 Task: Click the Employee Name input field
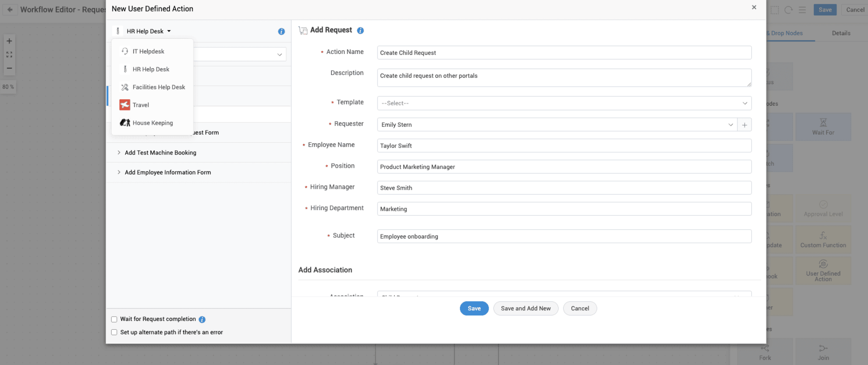click(x=564, y=146)
